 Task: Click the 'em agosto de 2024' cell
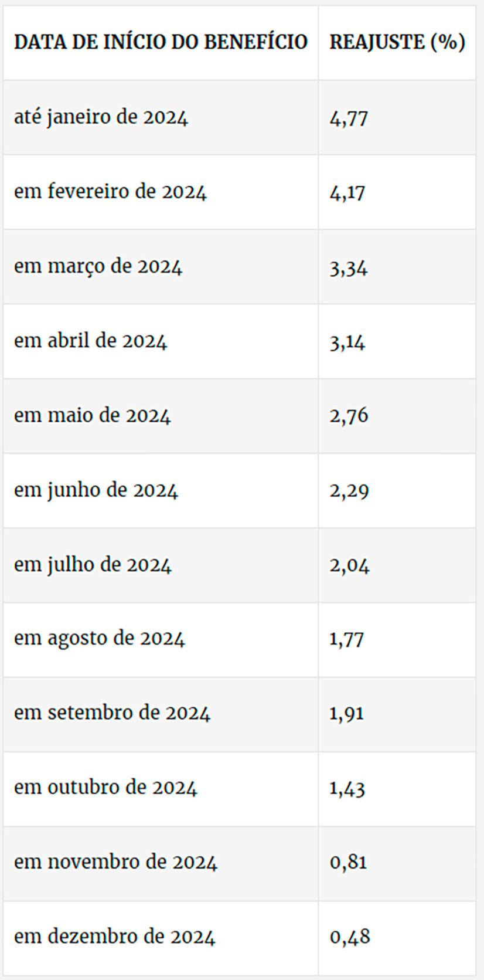(161, 639)
